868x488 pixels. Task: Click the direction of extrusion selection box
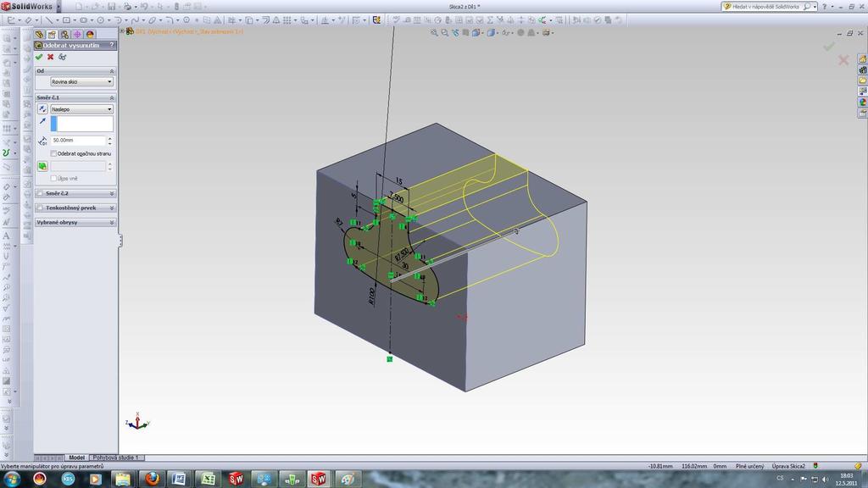click(82, 124)
